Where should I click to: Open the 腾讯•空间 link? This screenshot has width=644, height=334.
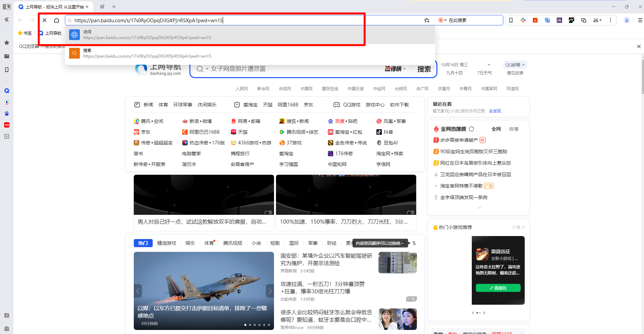(149, 121)
